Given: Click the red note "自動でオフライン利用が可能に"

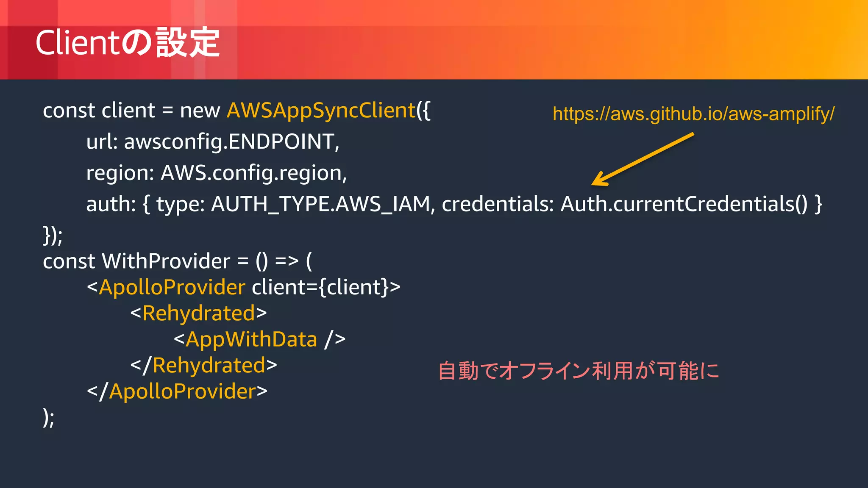Looking at the screenshot, I should [579, 371].
